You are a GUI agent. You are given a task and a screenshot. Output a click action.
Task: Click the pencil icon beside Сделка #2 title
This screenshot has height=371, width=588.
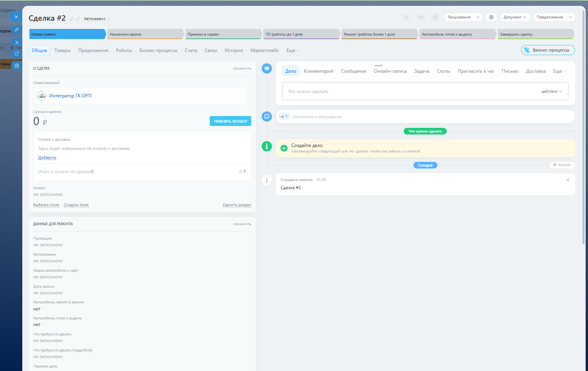[x=72, y=19]
